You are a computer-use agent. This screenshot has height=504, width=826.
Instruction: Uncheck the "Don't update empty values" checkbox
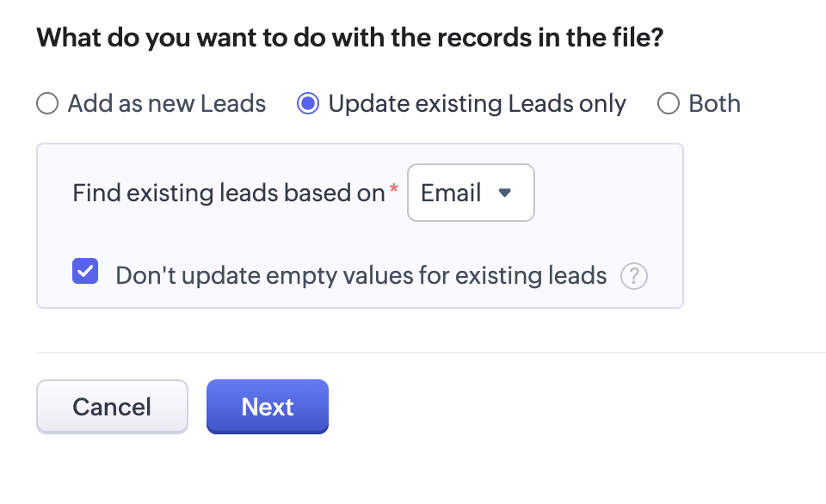85,272
